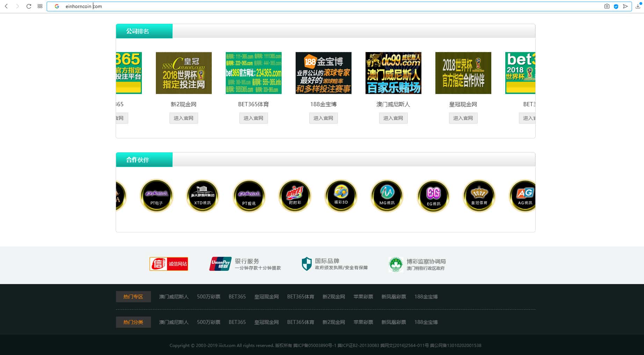Viewport: 644px width, 355px height.
Task: Open the 皇冠现金网 World Cup banner thumbnail
Action: pyautogui.click(x=463, y=73)
